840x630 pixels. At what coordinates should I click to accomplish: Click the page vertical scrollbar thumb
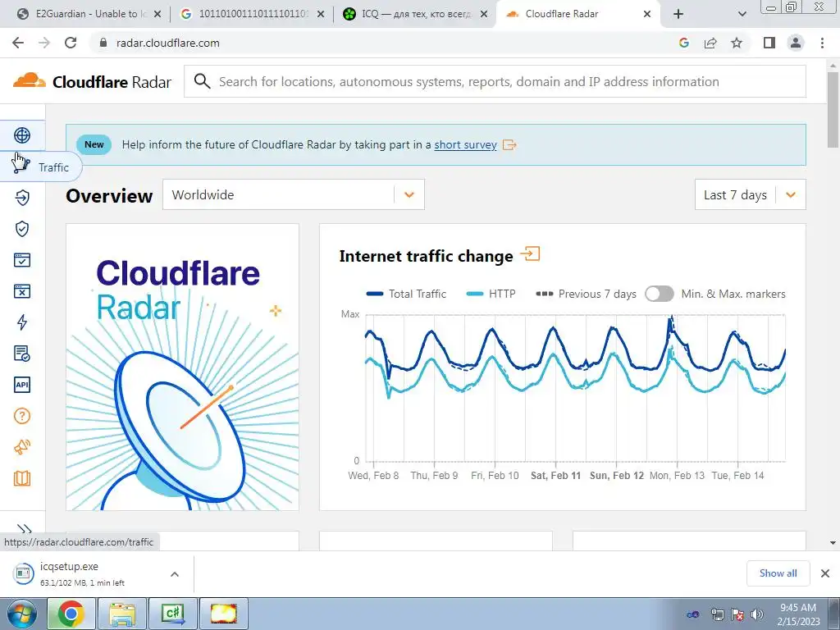[833, 109]
